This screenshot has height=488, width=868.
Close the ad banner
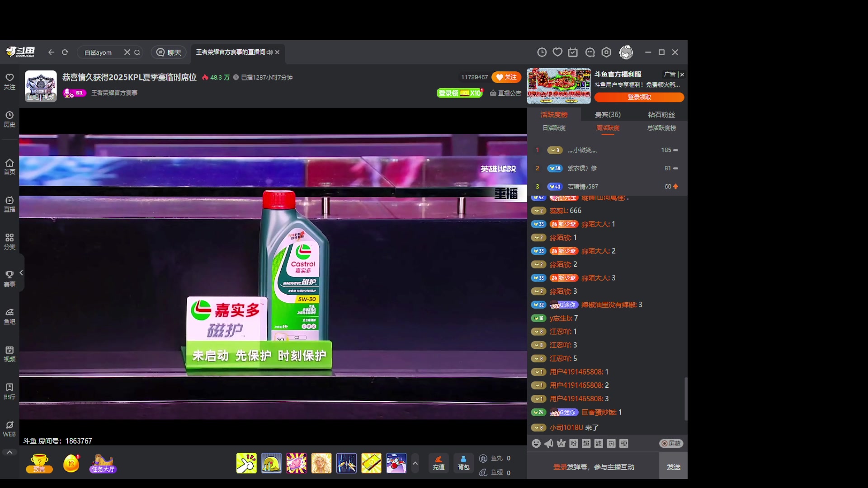click(x=682, y=75)
